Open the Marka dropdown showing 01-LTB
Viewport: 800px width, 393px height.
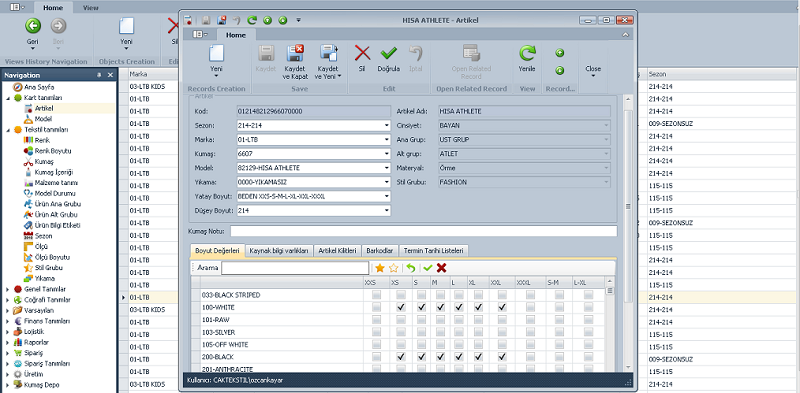tap(387, 139)
